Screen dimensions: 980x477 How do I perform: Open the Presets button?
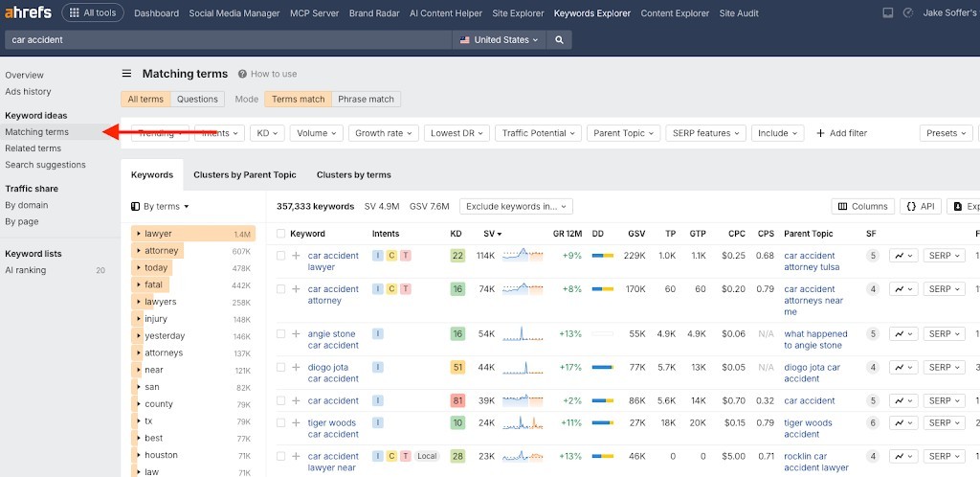click(x=947, y=133)
